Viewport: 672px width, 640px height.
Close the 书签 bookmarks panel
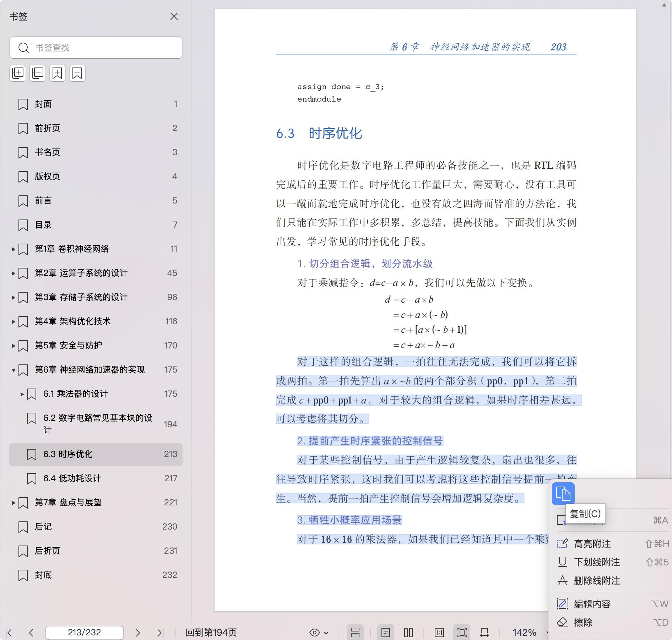[174, 17]
